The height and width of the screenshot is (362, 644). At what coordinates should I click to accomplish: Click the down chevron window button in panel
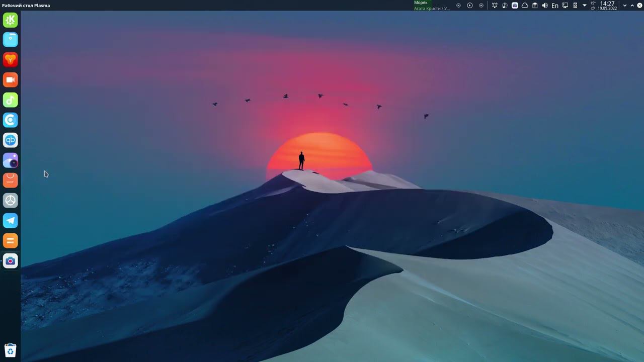625,6
